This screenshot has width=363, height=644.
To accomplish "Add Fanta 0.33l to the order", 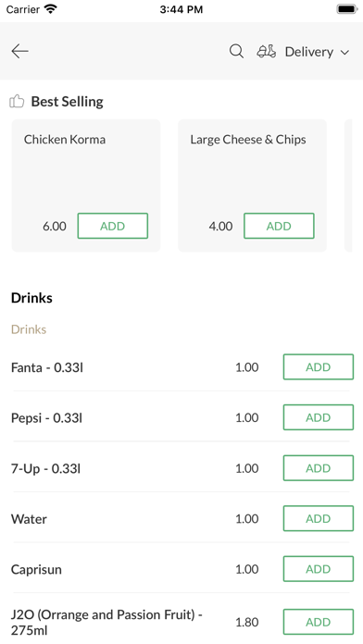I will coord(319,366).
